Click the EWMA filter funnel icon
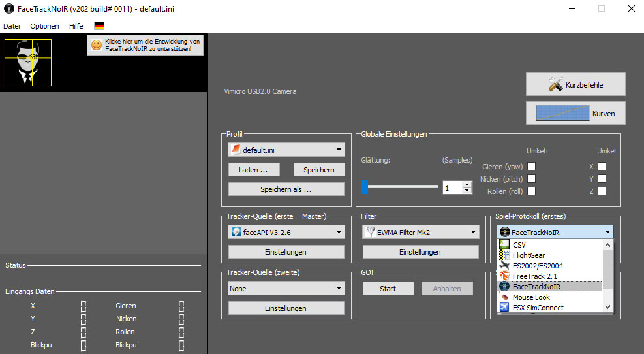Image resolution: width=644 pixels, height=354 pixels. click(x=370, y=232)
